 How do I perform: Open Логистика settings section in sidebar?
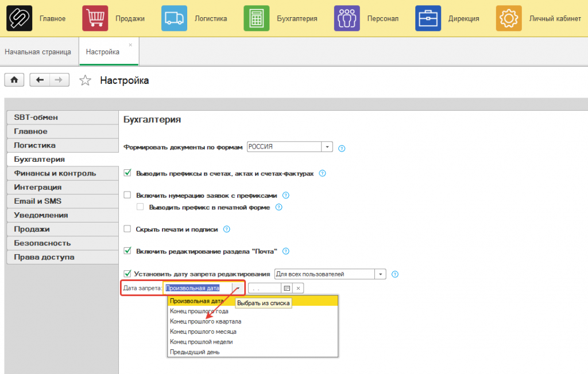coord(63,145)
